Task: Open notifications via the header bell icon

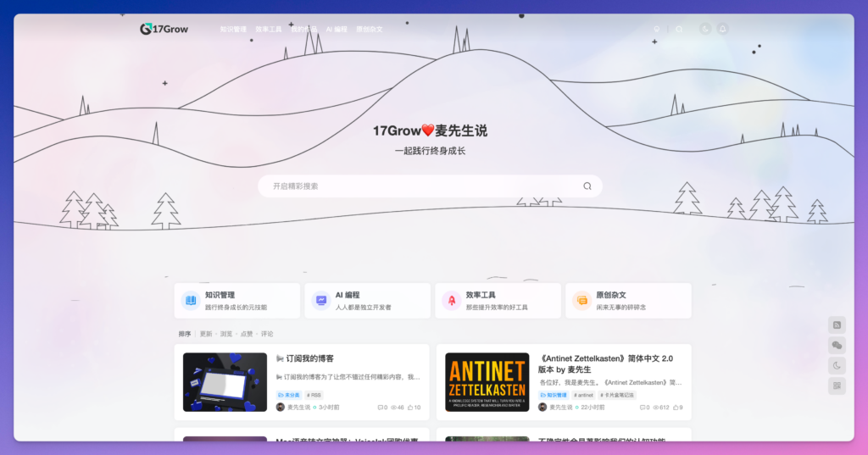Action: coord(722,29)
